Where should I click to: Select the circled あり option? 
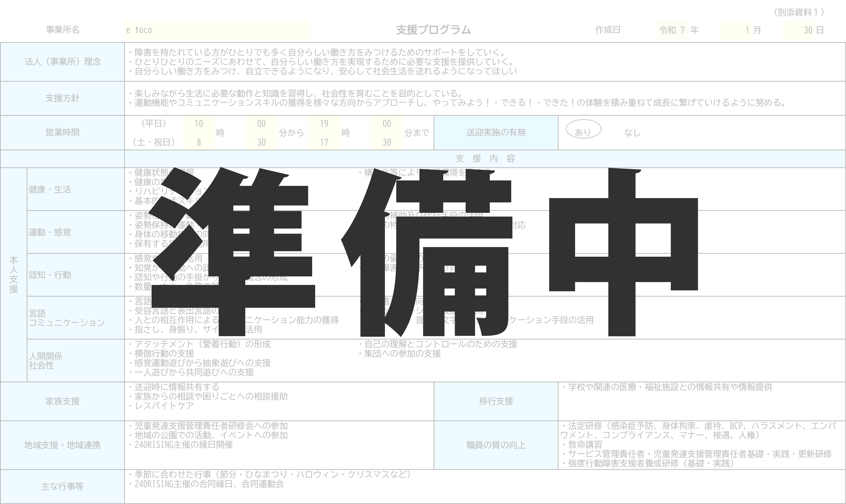pos(583,130)
